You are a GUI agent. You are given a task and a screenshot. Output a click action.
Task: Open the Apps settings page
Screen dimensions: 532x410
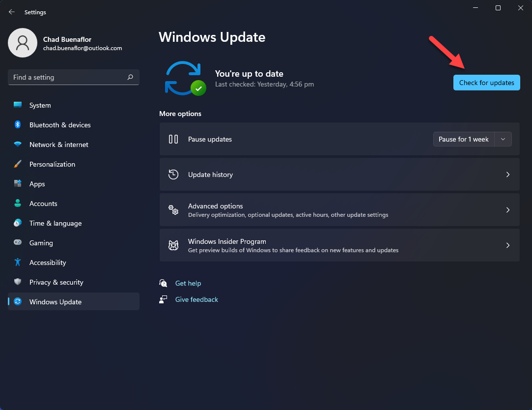(x=37, y=184)
